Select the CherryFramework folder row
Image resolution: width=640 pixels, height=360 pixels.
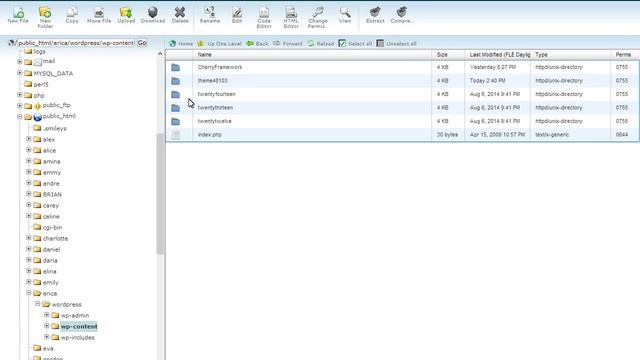click(402, 67)
